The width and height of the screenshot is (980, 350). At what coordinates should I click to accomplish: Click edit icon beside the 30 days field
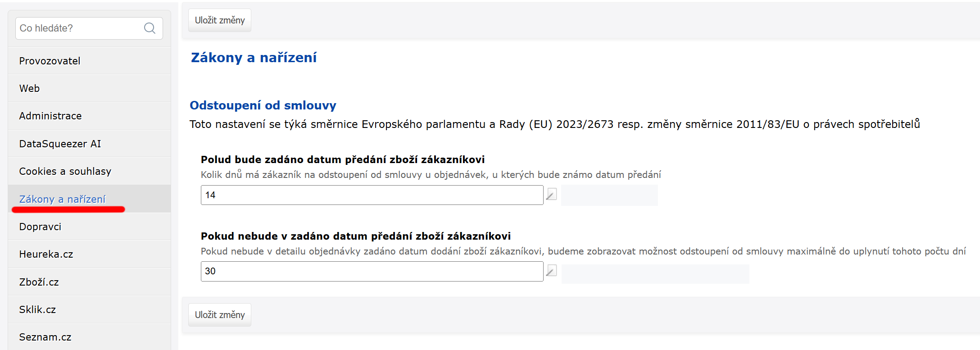551,271
